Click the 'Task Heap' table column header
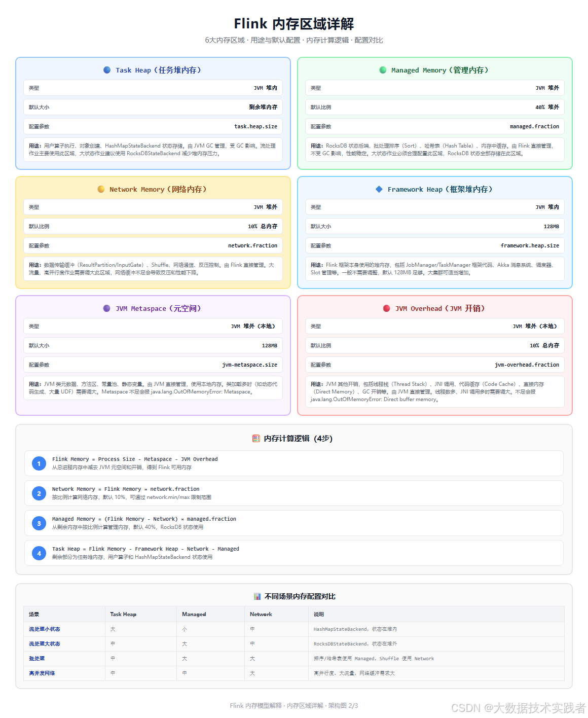 [x=123, y=614]
